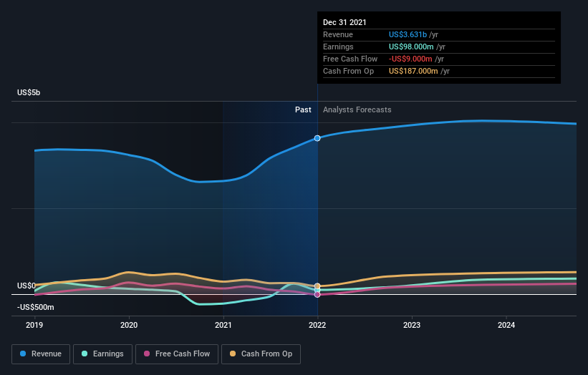Click the 2020 x-axis label
588x375 pixels.
click(x=129, y=325)
